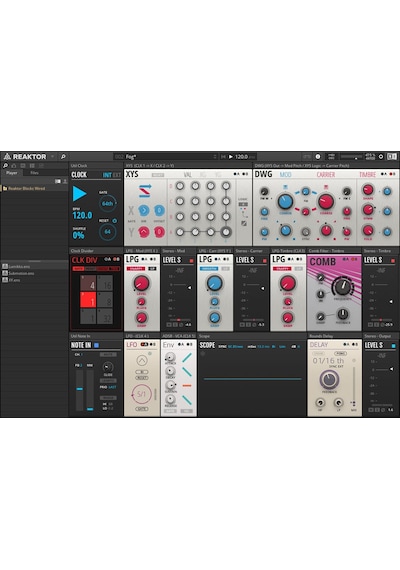Click the red Shape knob in DWG Timbre
This screenshot has width=400, height=570.
pyautogui.click(x=368, y=189)
